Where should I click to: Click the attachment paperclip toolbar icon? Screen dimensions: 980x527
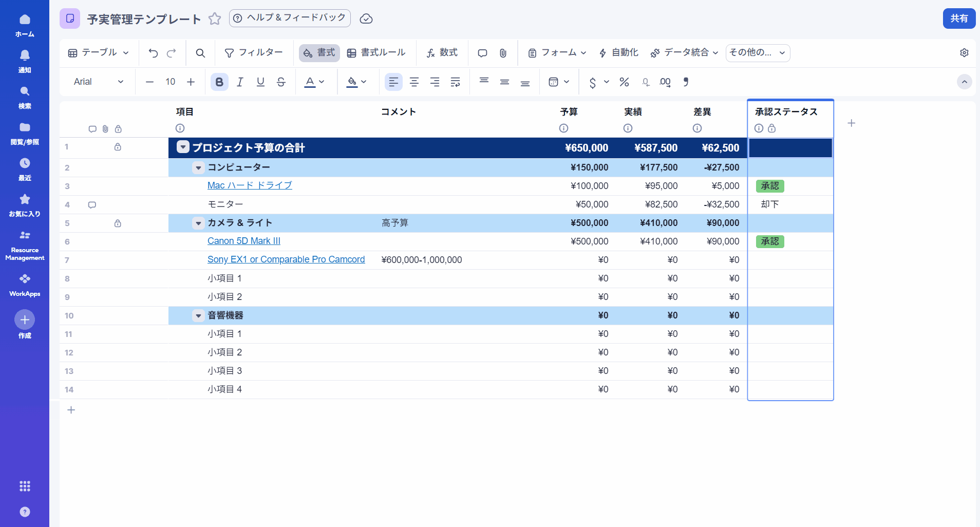pyautogui.click(x=503, y=53)
